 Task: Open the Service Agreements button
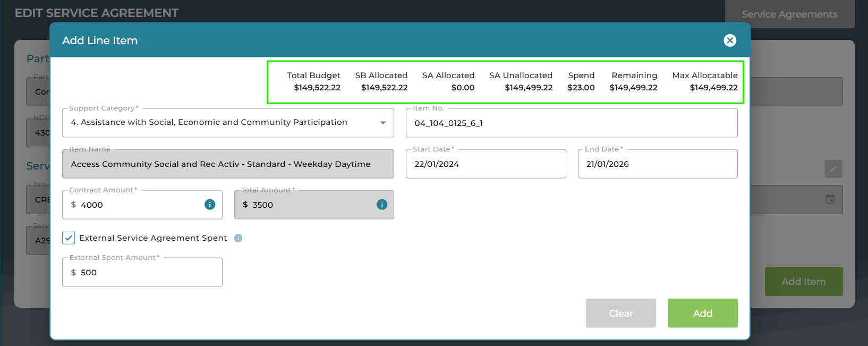pyautogui.click(x=789, y=14)
